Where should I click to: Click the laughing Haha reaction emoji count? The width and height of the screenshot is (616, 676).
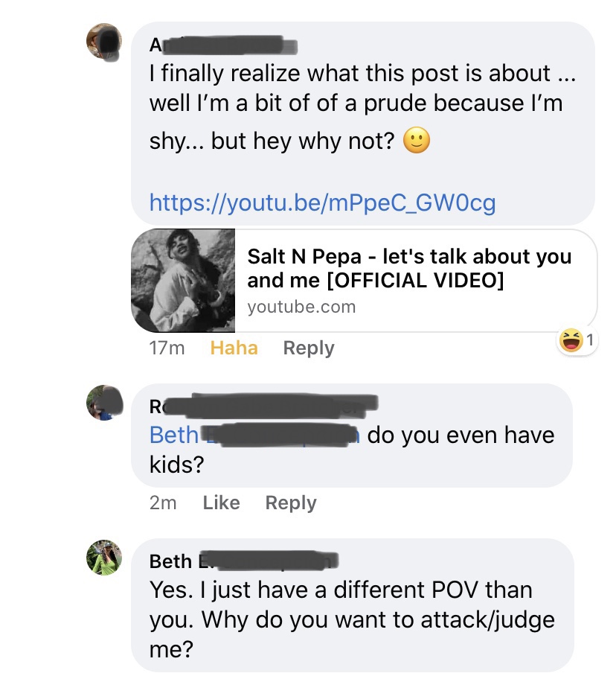(x=577, y=341)
